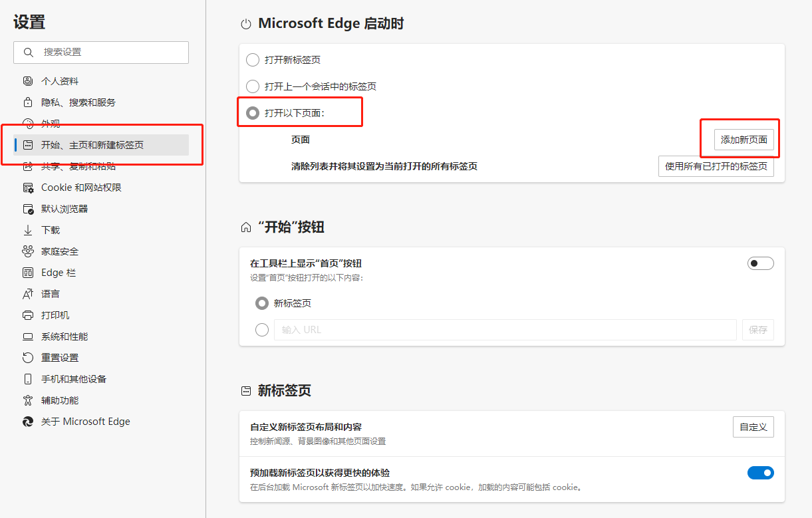The width and height of the screenshot is (812, 518).
Task: Click the download arrow icon
Action: pyautogui.click(x=28, y=230)
